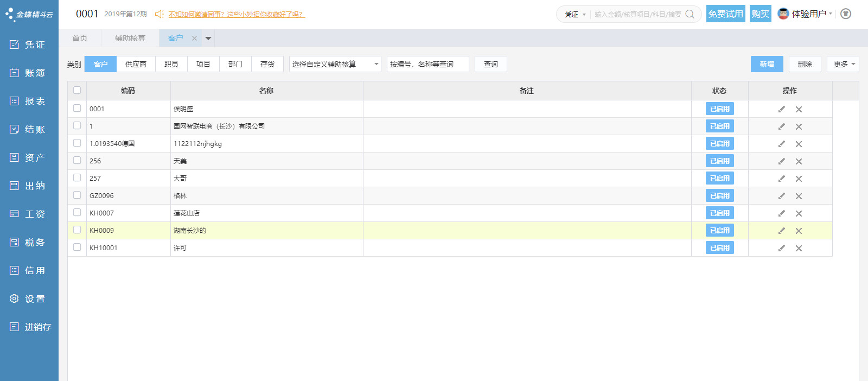Open the 资产 sidebar module

(29, 157)
